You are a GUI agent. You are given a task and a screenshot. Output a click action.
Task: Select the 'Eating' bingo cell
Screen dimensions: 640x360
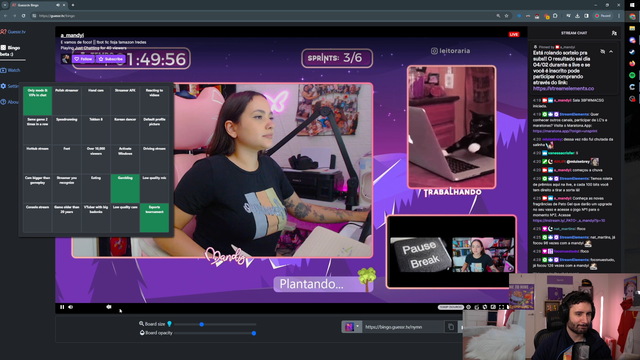tap(96, 189)
